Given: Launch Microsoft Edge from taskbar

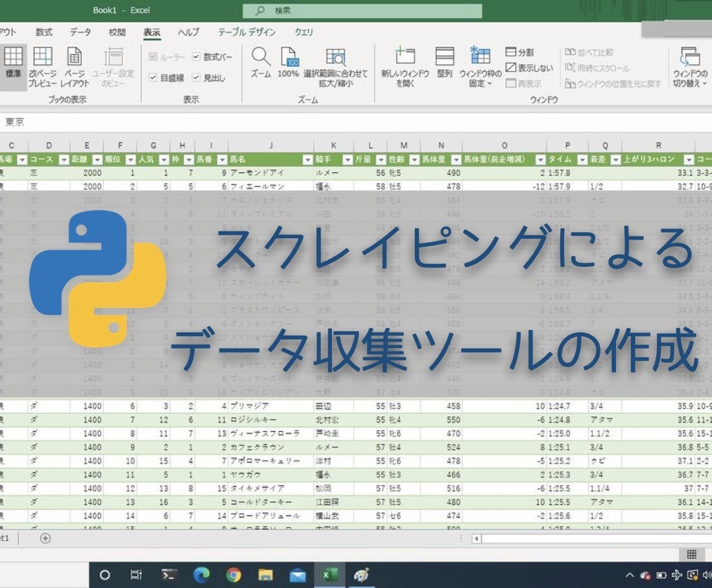Looking at the screenshot, I should (202, 575).
